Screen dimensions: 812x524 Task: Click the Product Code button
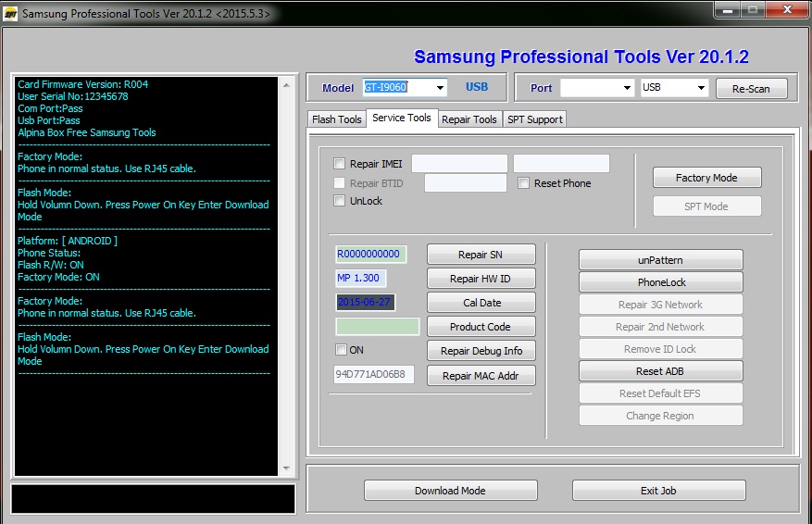(x=481, y=327)
